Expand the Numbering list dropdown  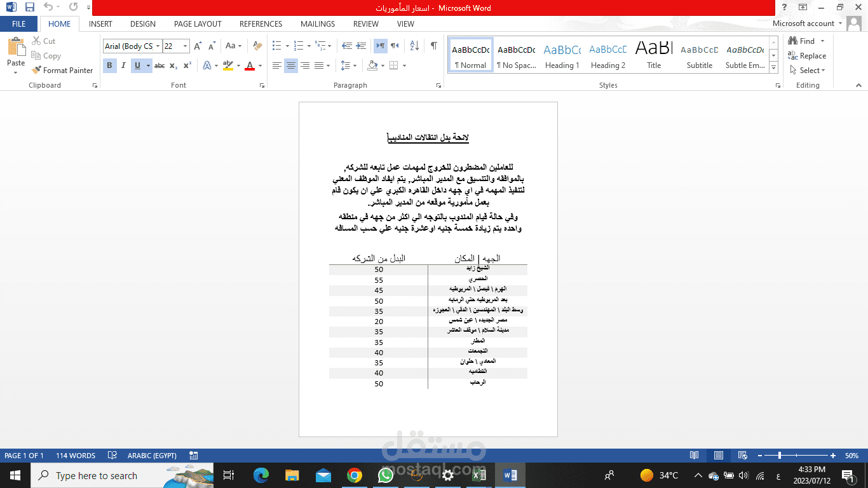pyautogui.click(x=309, y=46)
